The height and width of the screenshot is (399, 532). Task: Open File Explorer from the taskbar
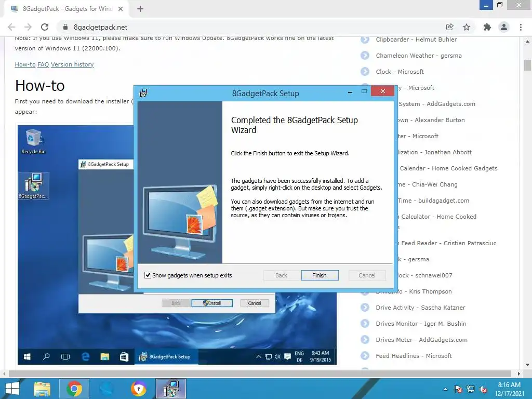(42, 389)
